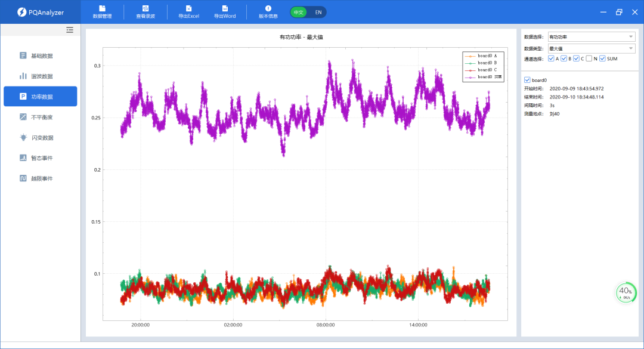Show 版本信息 version info

click(x=268, y=12)
